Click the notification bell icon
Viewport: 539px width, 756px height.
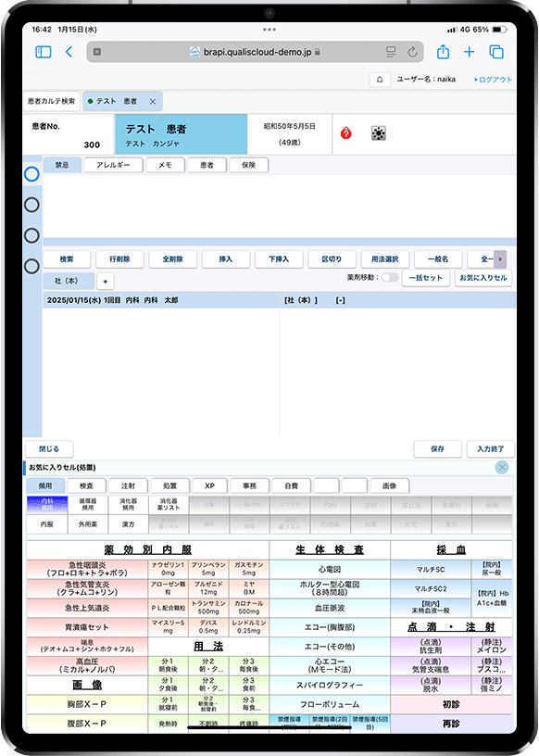pos(380,80)
